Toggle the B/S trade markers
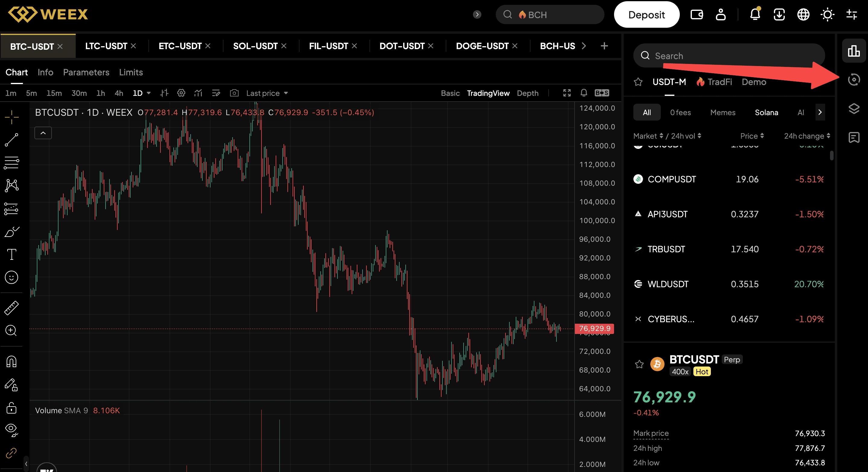This screenshot has height=472, width=868. click(x=602, y=93)
